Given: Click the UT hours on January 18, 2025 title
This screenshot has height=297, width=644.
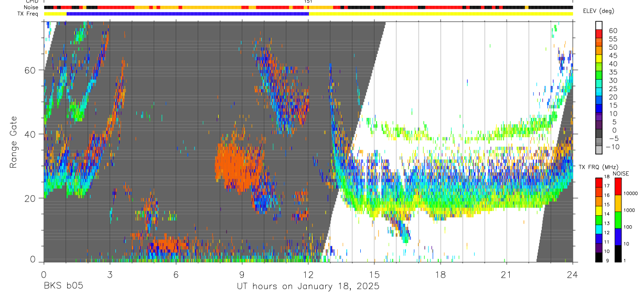Looking at the screenshot, I should pyautogui.click(x=307, y=287).
